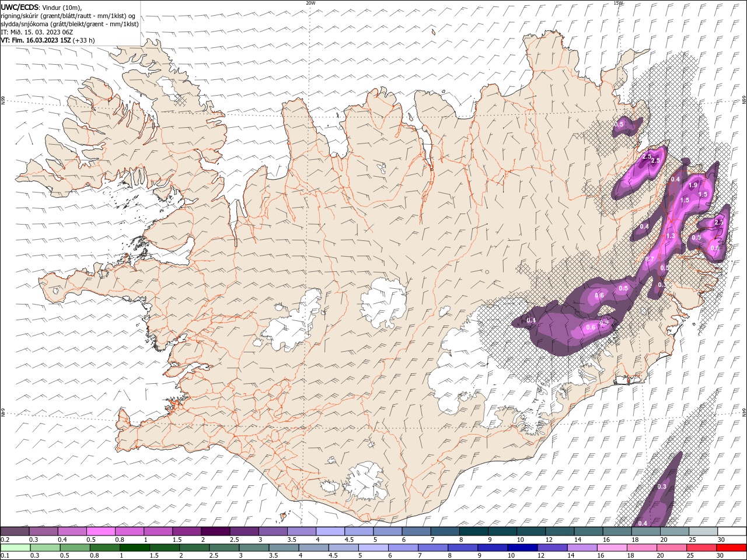
Task: Pick pink rain swatch between 18 and 20
Action: (x=641, y=548)
